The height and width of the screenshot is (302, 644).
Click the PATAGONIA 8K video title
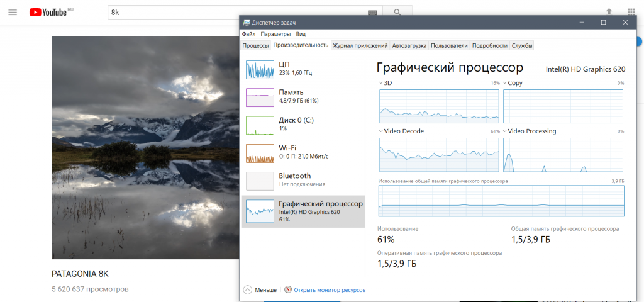[x=80, y=274]
